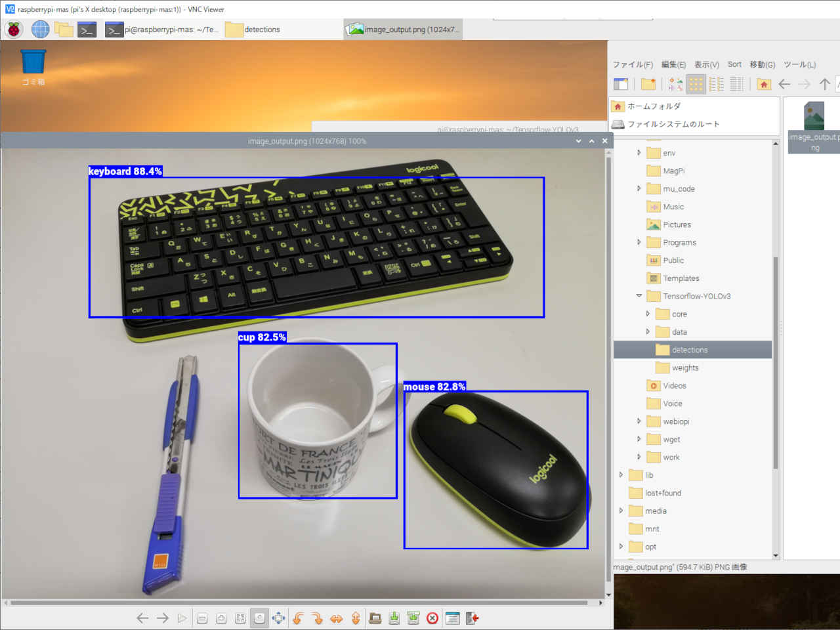Navigate forward in file manager
Viewport: 840px width, 630px height.
tap(805, 84)
